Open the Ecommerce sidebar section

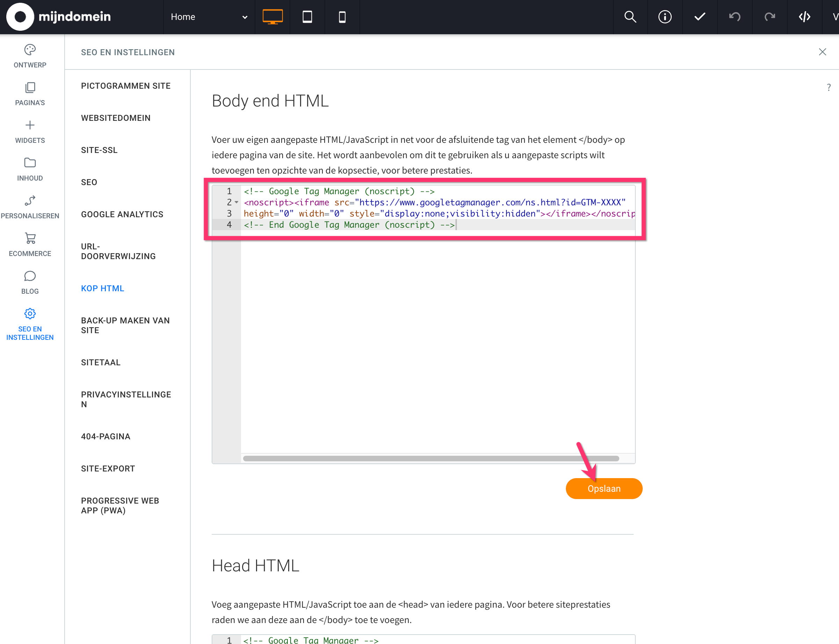(30, 244)
